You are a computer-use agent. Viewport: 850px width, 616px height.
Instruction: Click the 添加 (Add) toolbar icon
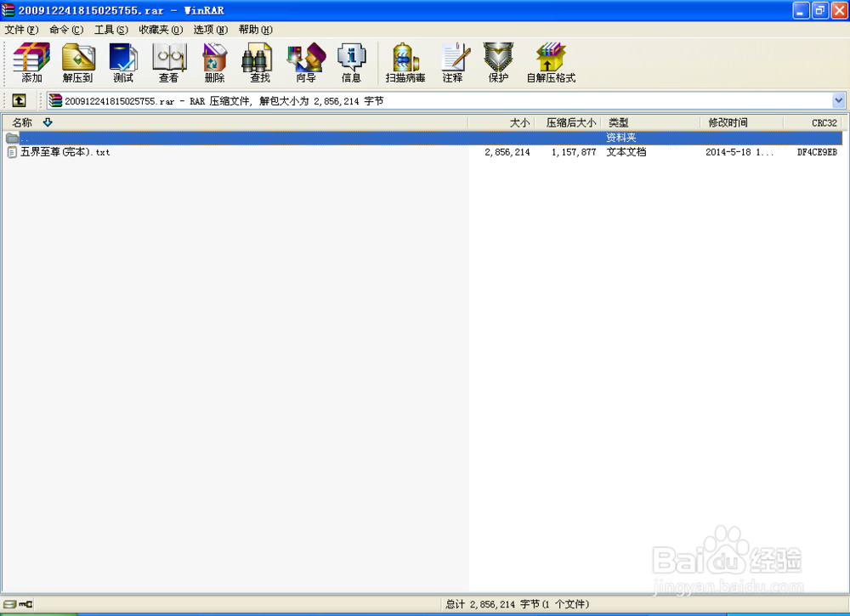click(x=31, y=62)
